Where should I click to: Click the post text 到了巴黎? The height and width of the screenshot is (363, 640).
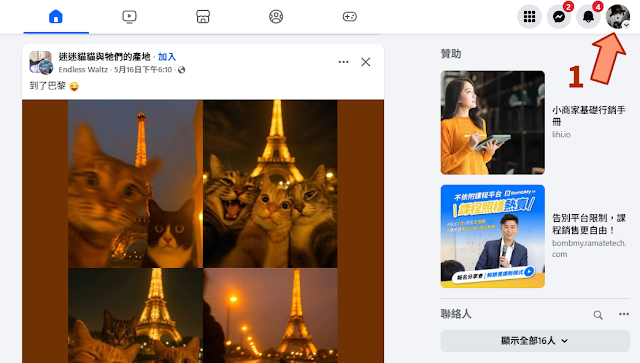[x=47, y=86]
